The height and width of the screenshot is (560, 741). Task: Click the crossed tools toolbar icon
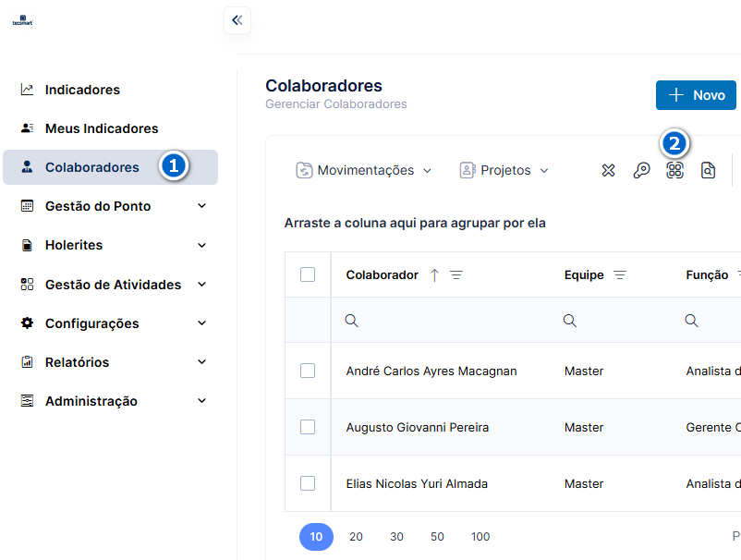click(x=608, y=170)
